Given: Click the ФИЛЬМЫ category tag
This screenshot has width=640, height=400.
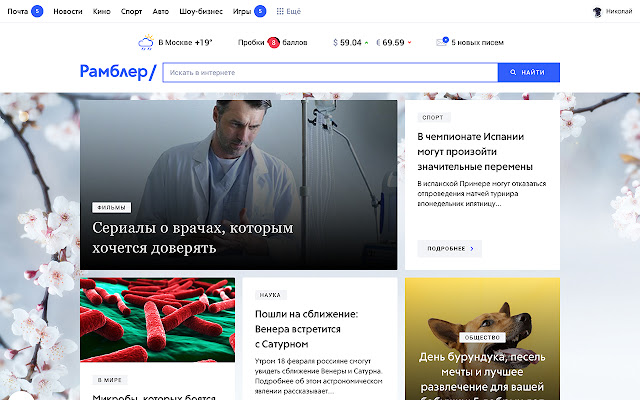Looking at the screenshot, I should point(111,207).
